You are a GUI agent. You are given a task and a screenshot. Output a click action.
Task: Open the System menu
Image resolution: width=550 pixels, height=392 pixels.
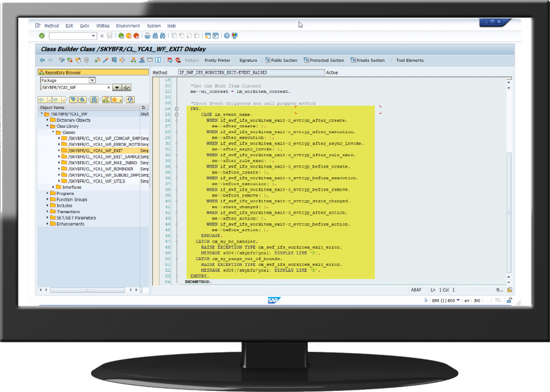coord(154,26)
